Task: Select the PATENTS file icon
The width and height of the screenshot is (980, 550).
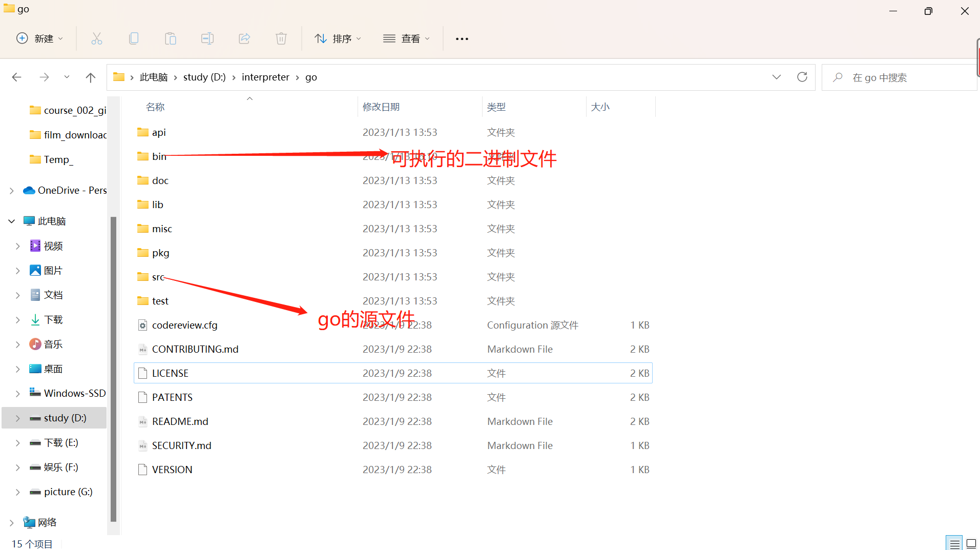Action: [143, 397]
